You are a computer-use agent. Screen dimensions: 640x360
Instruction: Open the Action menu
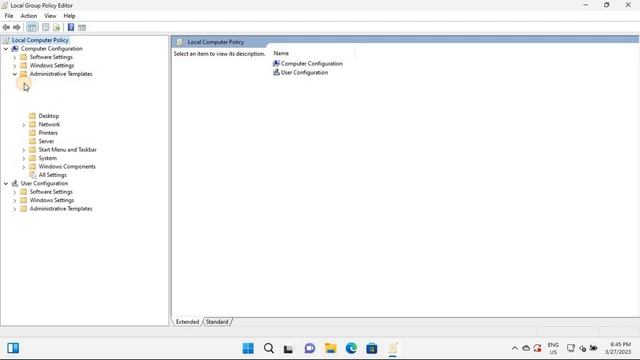click(x=29, y=16)
